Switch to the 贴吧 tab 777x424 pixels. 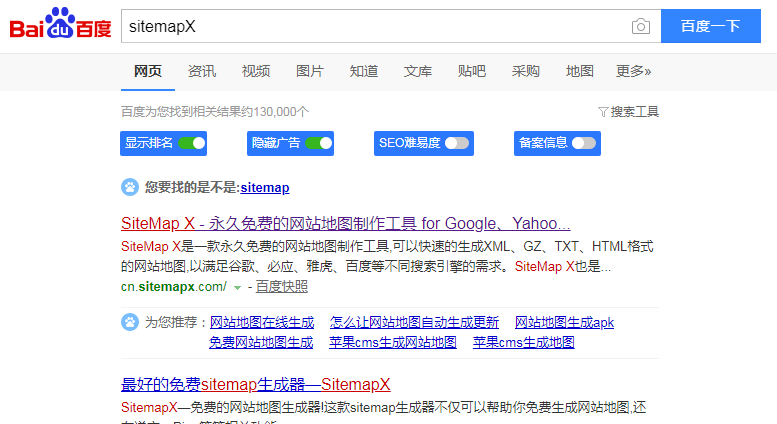[472, 71]
